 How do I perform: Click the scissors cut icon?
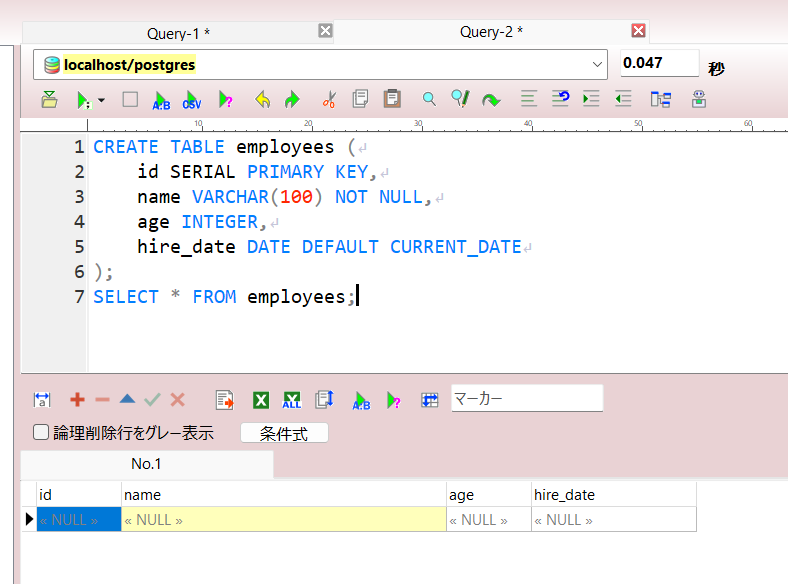click(328, 100)
